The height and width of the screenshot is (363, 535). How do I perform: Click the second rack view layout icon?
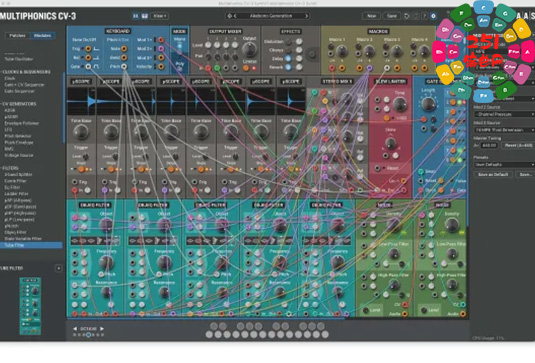click(145, 16)
